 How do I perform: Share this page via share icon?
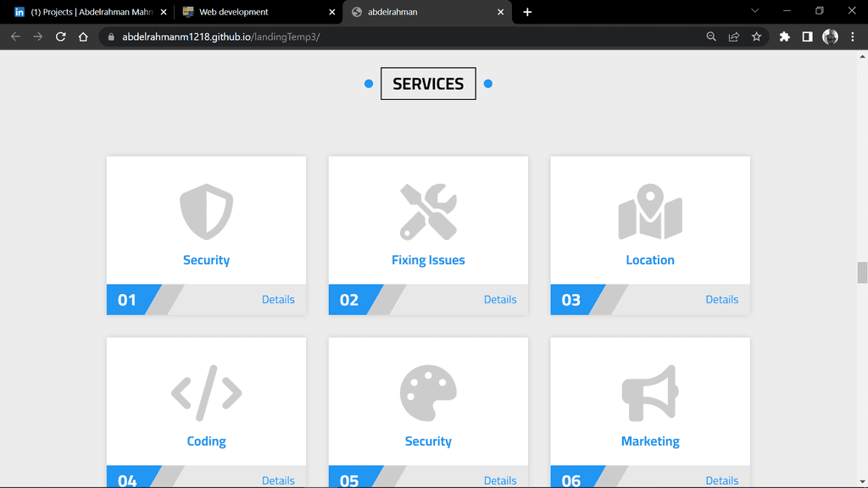click(x=734, y=36)
